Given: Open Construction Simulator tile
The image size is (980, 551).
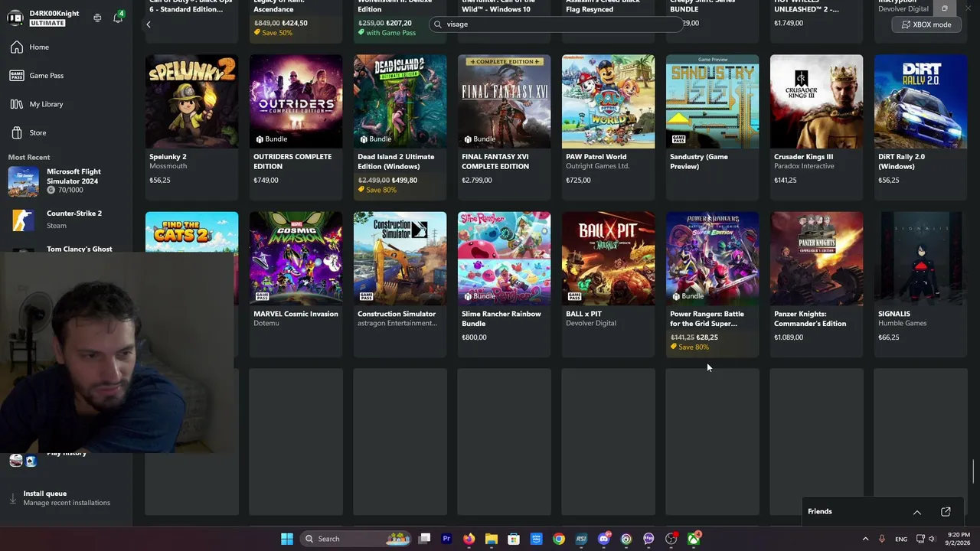Looking at the screenshot, I should pyautogui.click(x=400, y=284).
